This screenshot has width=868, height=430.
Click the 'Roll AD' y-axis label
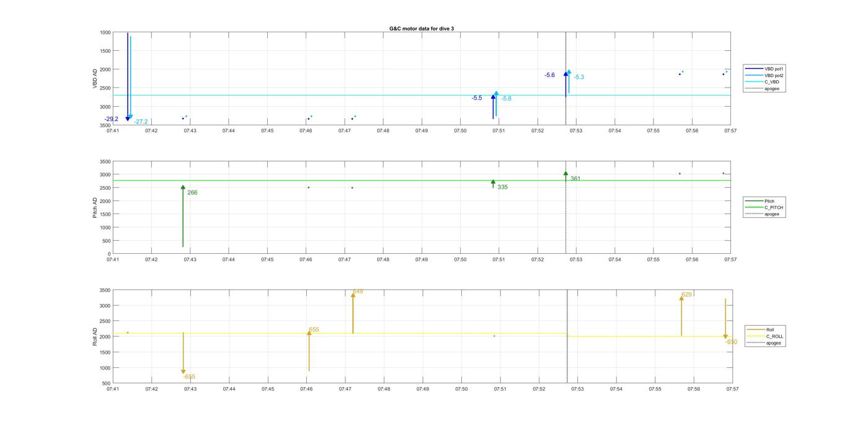point(95,337)
